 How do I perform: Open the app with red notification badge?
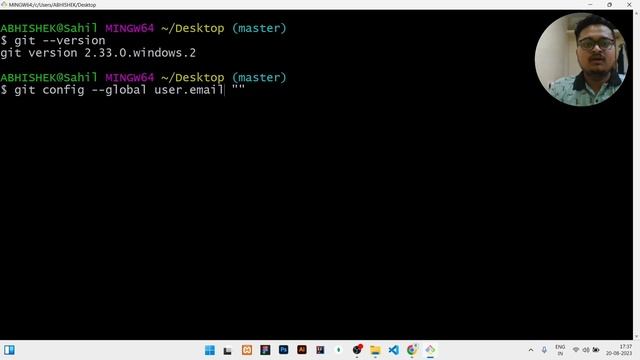pyautogui.click(x=357, y=350)
